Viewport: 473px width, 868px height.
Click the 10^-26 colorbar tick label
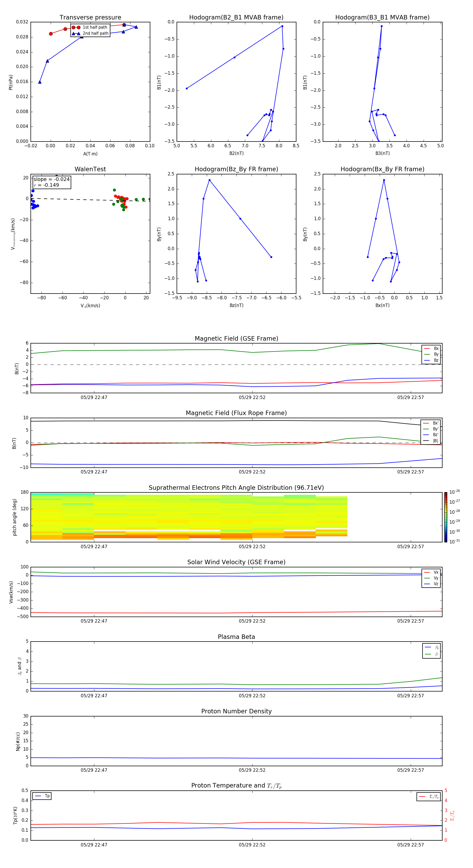tap(455, 492)
